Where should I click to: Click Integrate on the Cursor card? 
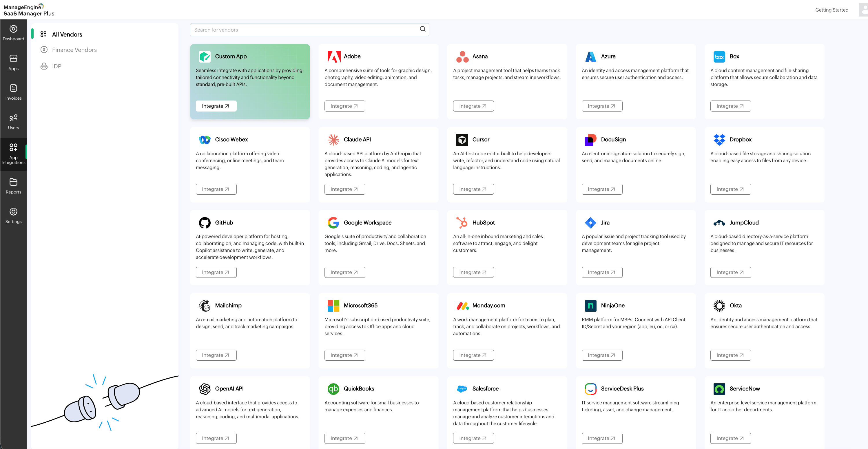tap(473, 189)
